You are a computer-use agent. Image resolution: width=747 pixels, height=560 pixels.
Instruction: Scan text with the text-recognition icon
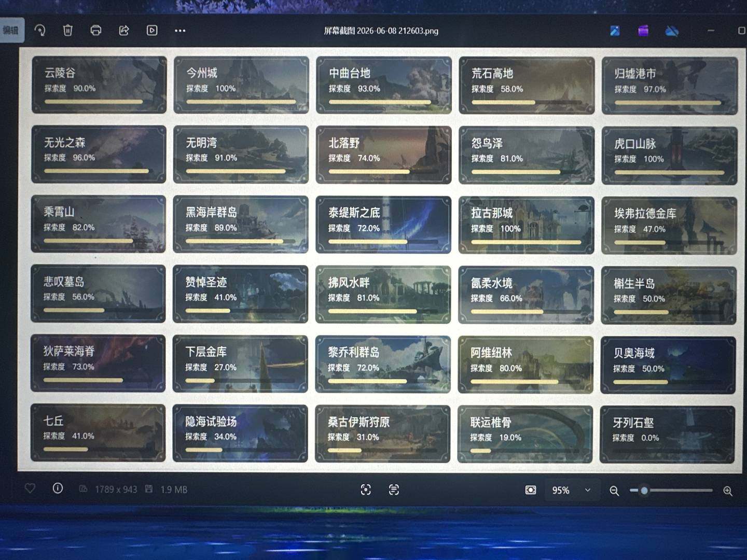394,490
